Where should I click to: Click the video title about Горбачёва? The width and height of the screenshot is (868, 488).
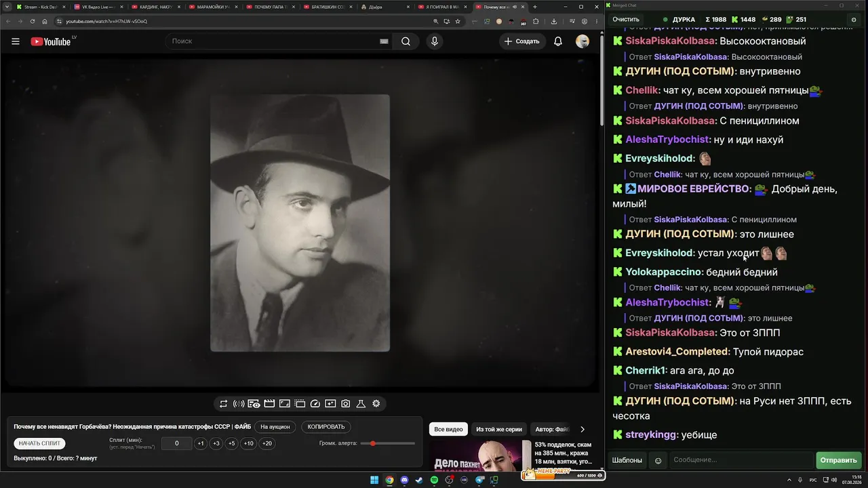click(x=132, y=427)
